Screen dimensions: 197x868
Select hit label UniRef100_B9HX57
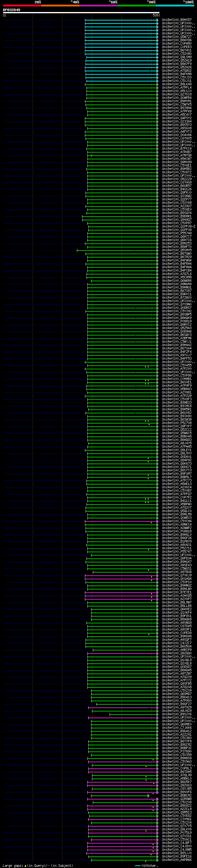pos(176,20)
